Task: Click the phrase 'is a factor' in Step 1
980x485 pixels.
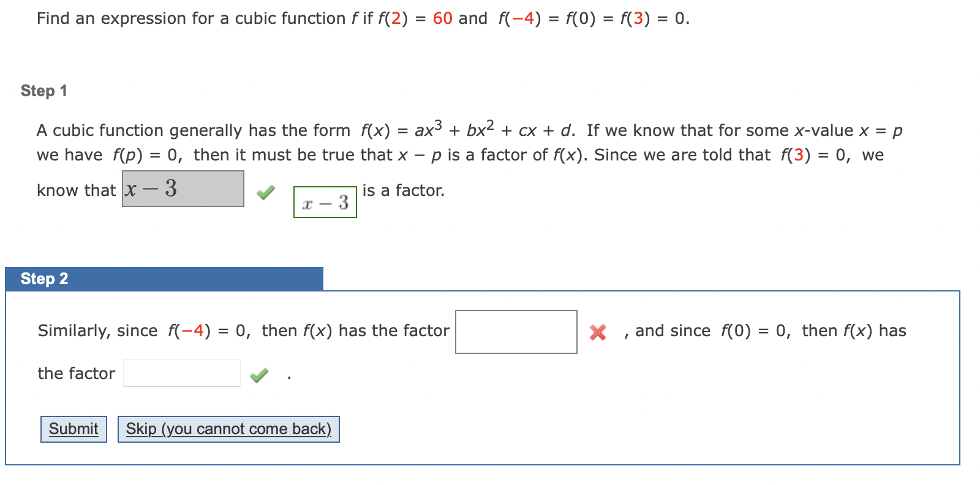Action: pos(403,190)
